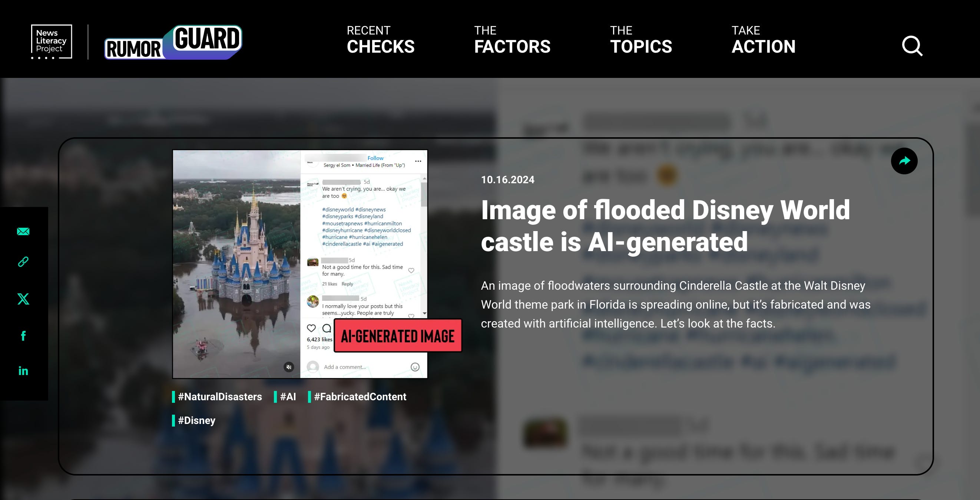Open The Topics menu item

coord(641,40)
